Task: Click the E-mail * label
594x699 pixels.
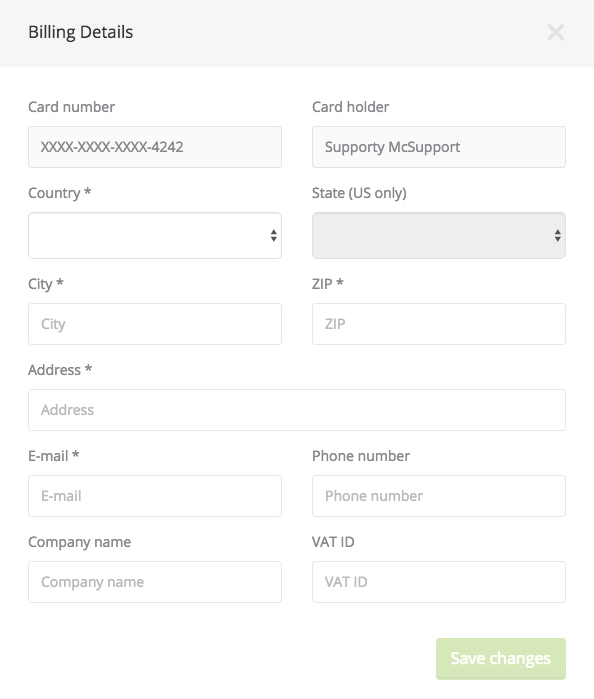Action: pyautogui.click(x=54, y=456)
